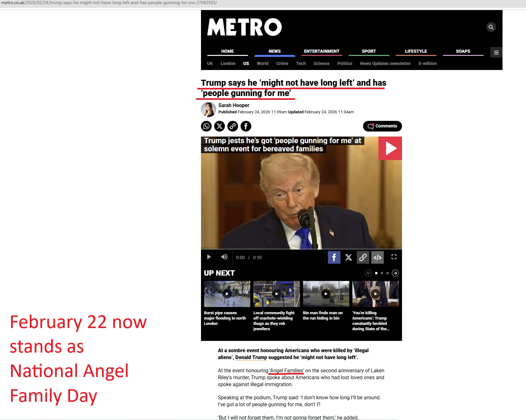
Task: Click the METRO logo
Action: click(244, 27)
